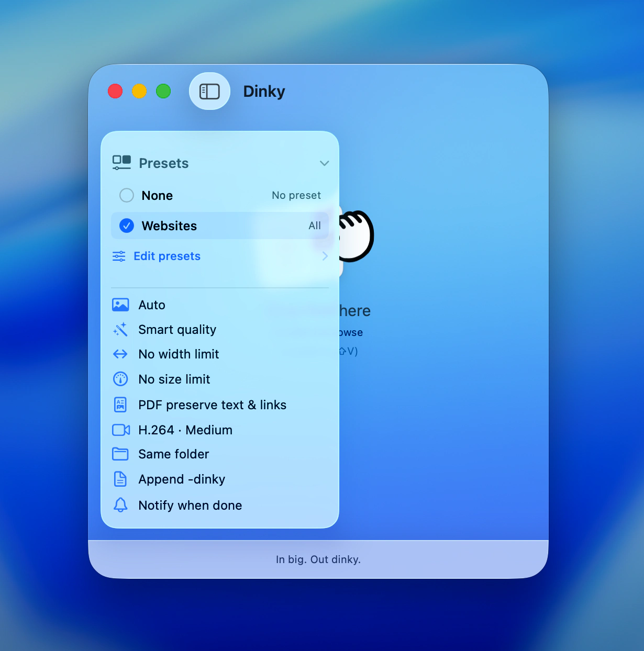Click the No size limit gauge icon
Image resolution: width=644 pixels, height=651 pixels.
(120, 379)
